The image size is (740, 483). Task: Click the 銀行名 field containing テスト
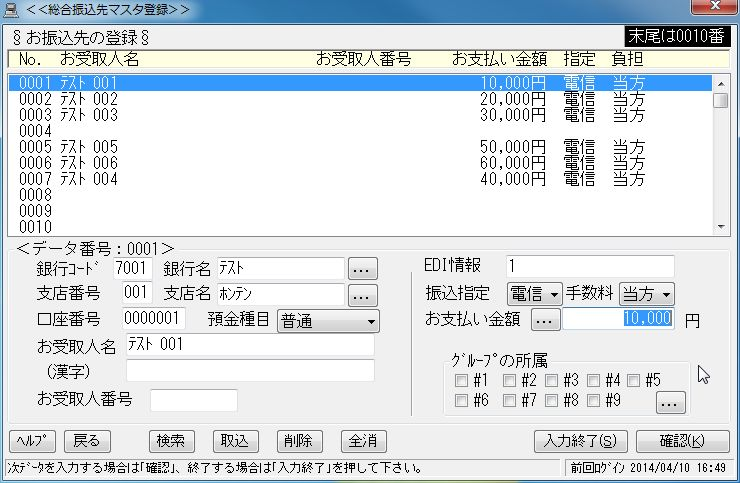[281, 268]
